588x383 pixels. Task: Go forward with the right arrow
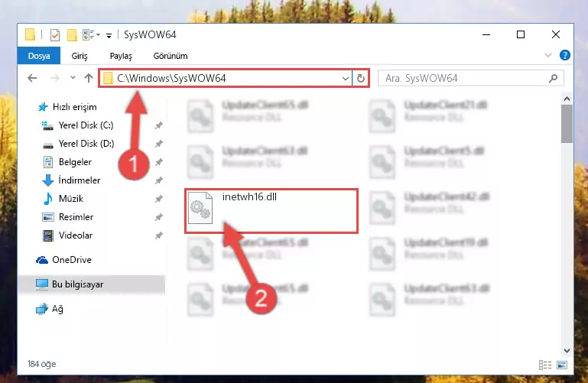(55, 78)
